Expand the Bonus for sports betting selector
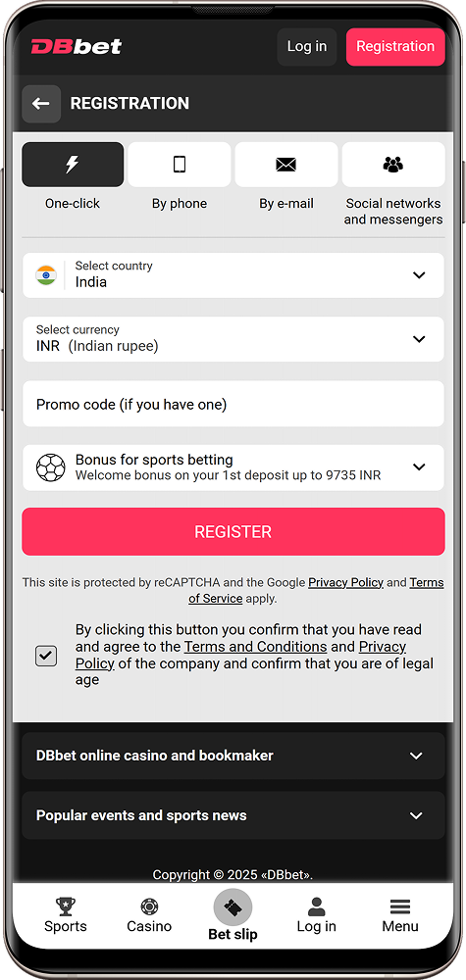Viewport: 466px width, 980px height. [233, 467]
